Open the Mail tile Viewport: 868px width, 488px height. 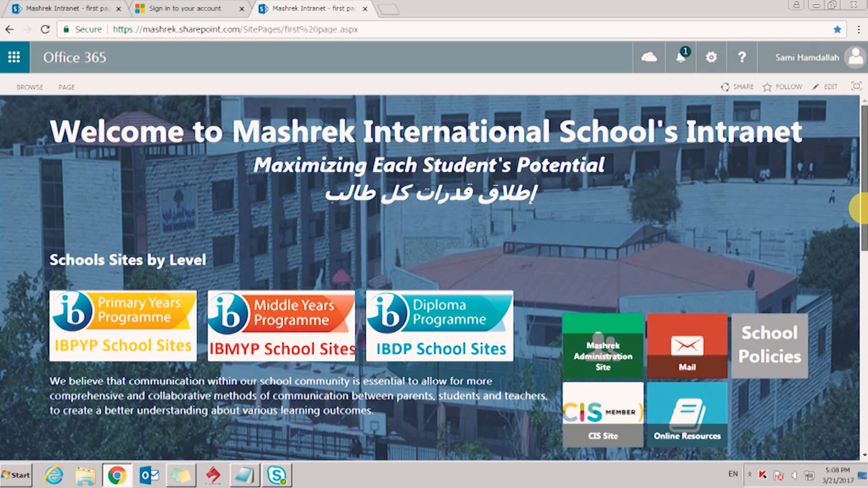pyautogui.click(x=687, y=346)
